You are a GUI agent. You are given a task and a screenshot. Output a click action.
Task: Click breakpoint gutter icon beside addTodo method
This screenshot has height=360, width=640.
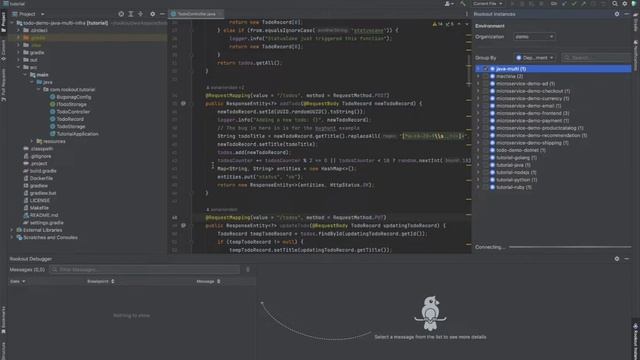click(183, 103)
